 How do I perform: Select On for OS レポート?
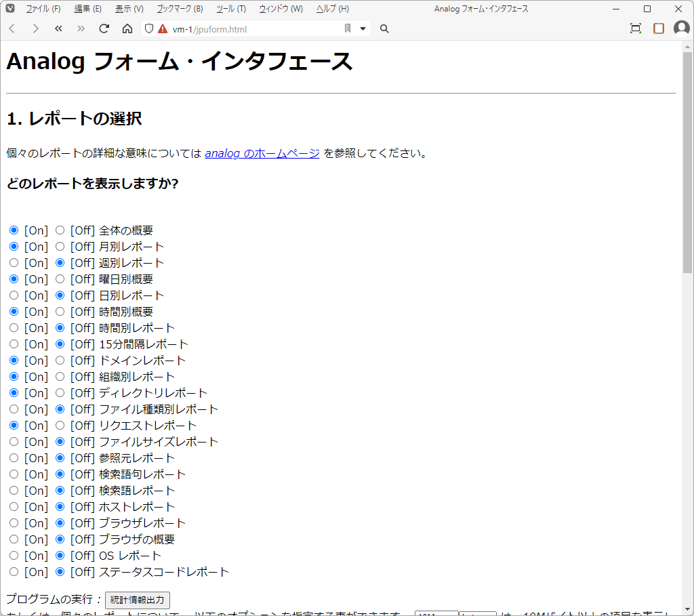point(14,556)
